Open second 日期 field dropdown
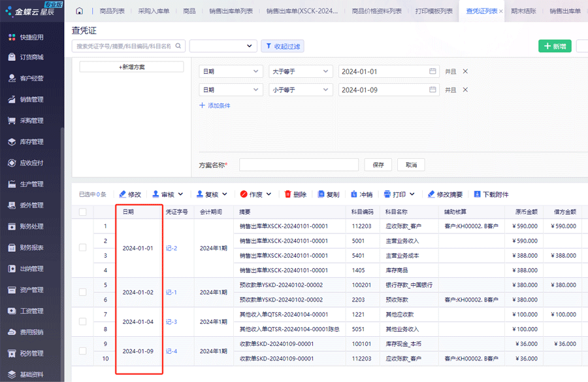This screenshot has height=382, width=588. pyautogui.click(x=230, y=90)
